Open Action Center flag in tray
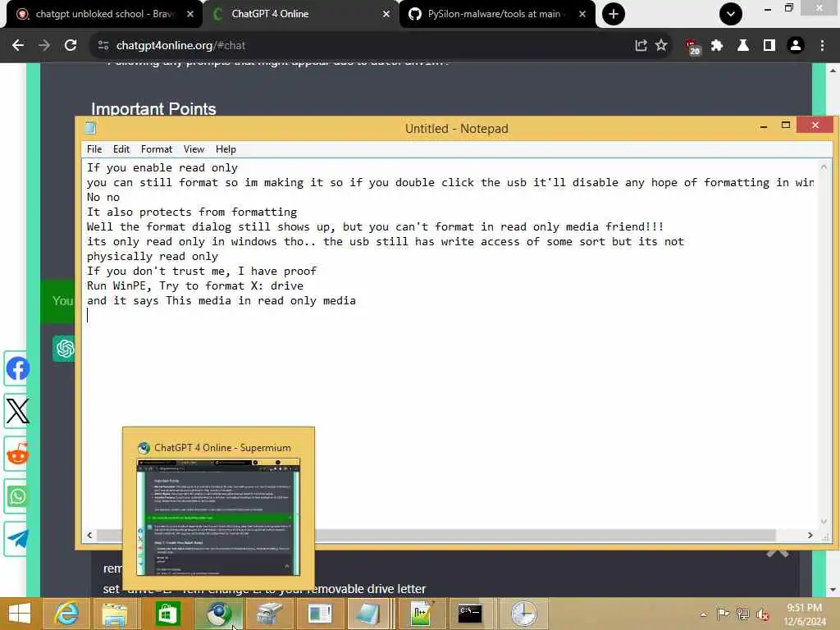 pyautogui.click(x=723, y=614)
